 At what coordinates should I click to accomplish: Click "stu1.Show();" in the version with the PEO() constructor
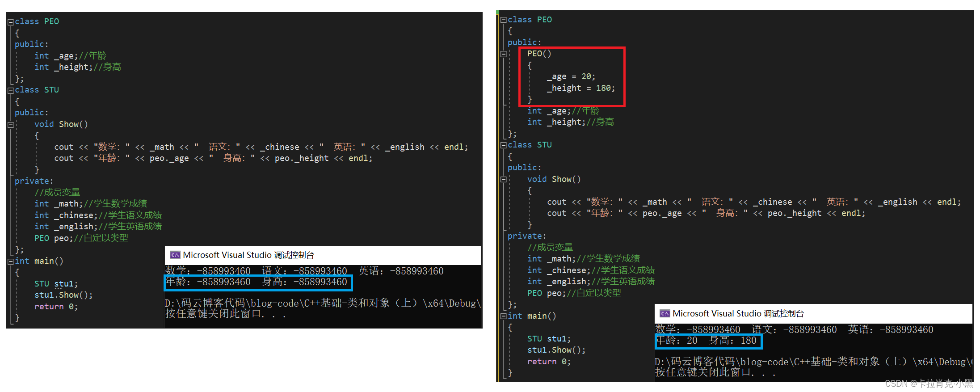pos(556,350)
